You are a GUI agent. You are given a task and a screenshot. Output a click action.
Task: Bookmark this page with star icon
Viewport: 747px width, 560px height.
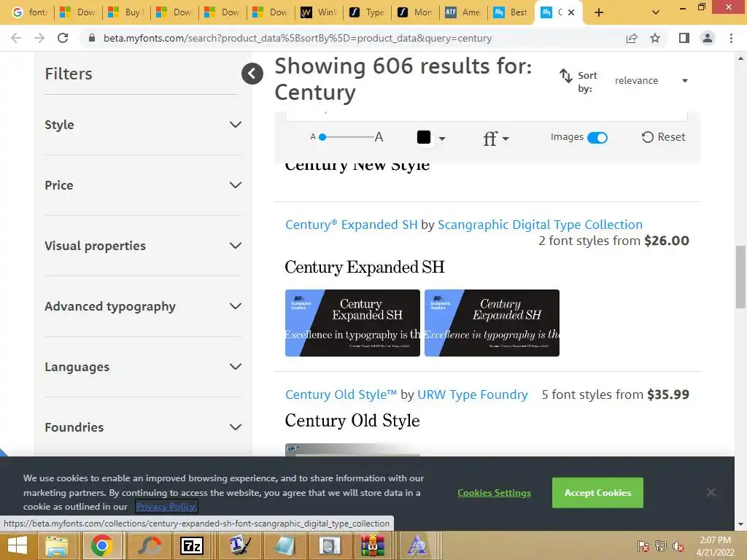pyautogui.click(x=655, y=38)
